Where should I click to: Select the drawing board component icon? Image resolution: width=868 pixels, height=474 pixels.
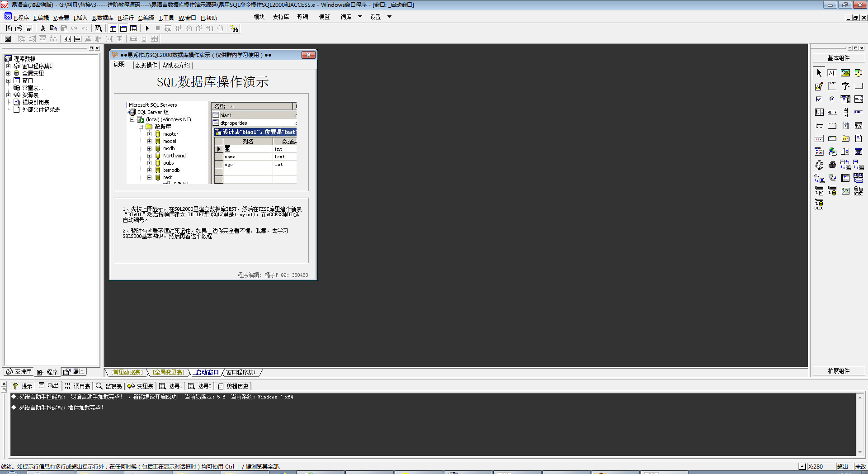point(819,86)
